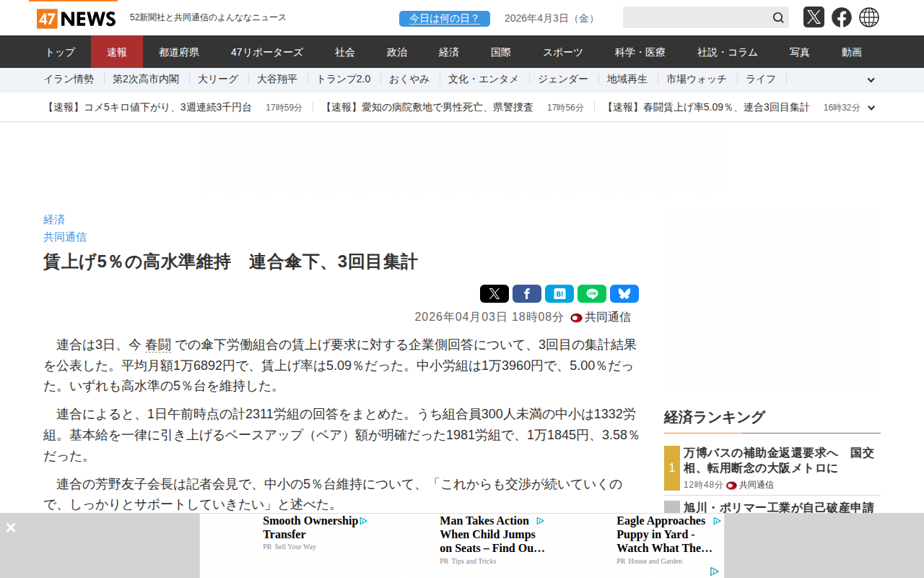Click the blue 共同通信 source link above headline
The width and height of the screenshot is (924, 578).
[x=65, y=237]
